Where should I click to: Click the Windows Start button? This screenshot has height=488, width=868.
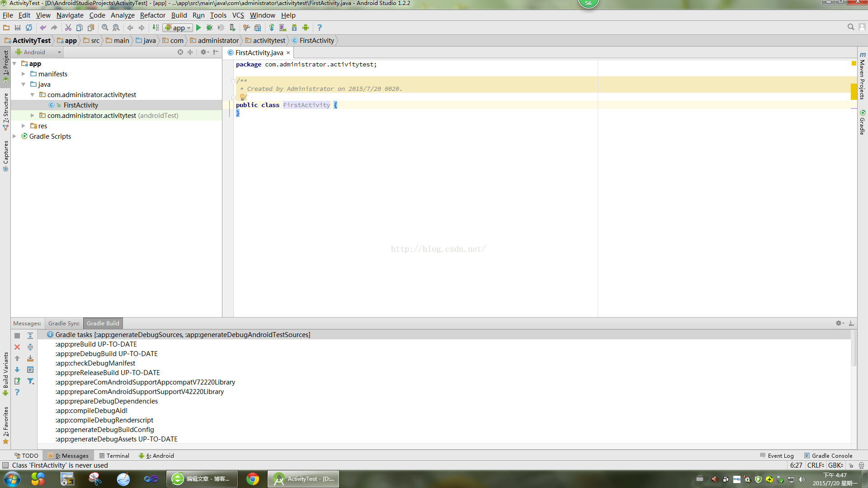[12, 479]
